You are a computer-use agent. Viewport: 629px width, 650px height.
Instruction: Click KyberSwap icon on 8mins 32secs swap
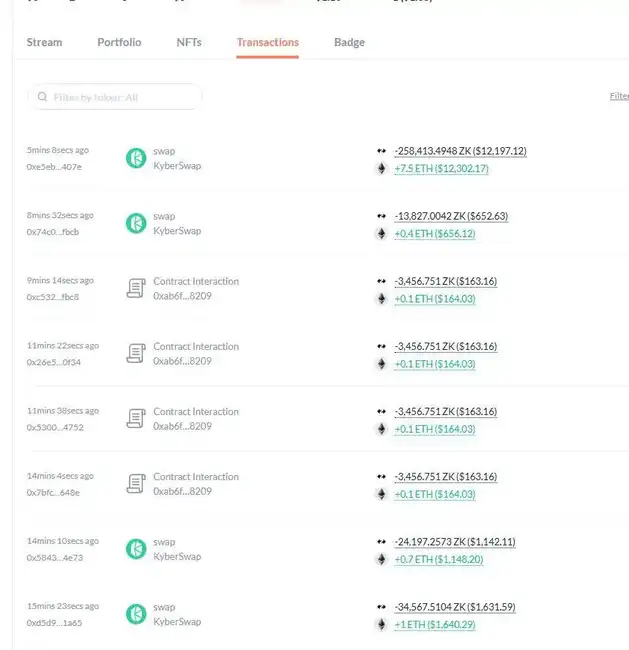135,223
